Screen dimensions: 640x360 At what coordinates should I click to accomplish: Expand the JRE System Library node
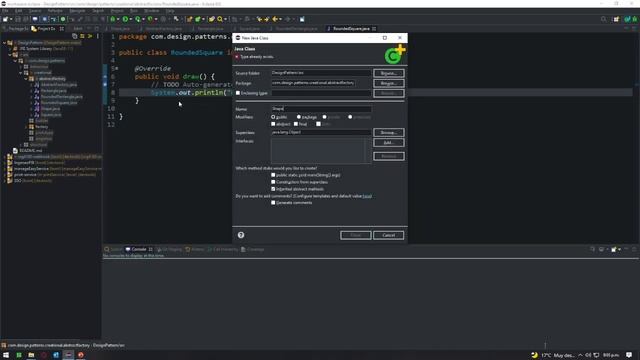[10, 49]
